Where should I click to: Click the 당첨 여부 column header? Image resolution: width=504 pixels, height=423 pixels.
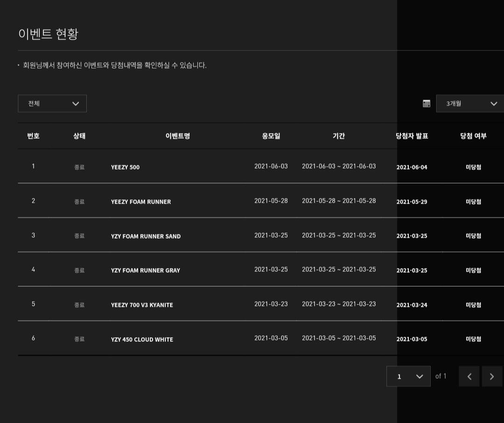pos(473,136)
